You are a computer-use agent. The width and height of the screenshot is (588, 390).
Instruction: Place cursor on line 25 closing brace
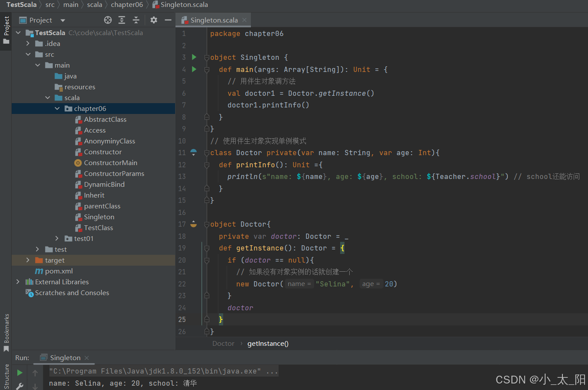(x=221, y=319)
